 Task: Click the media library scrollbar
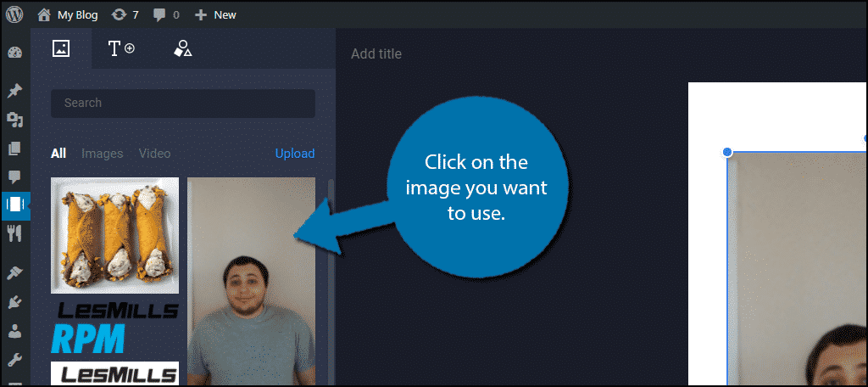[331, 281]
